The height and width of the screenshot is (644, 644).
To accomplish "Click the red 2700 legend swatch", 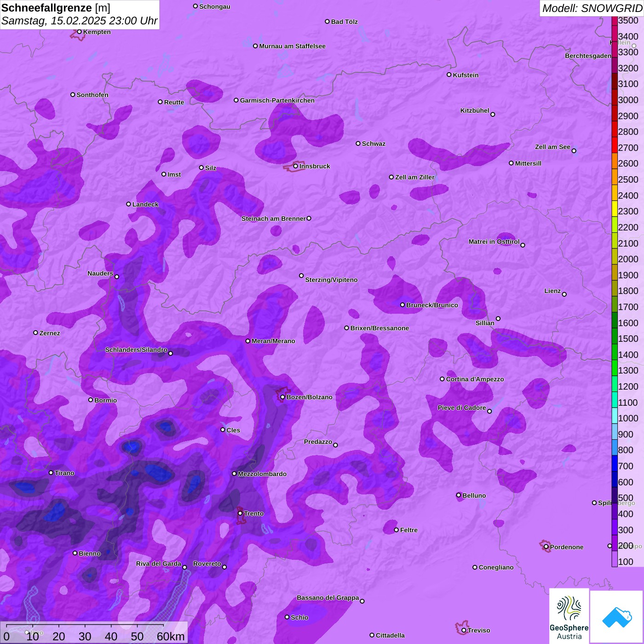I will [615, 145].
